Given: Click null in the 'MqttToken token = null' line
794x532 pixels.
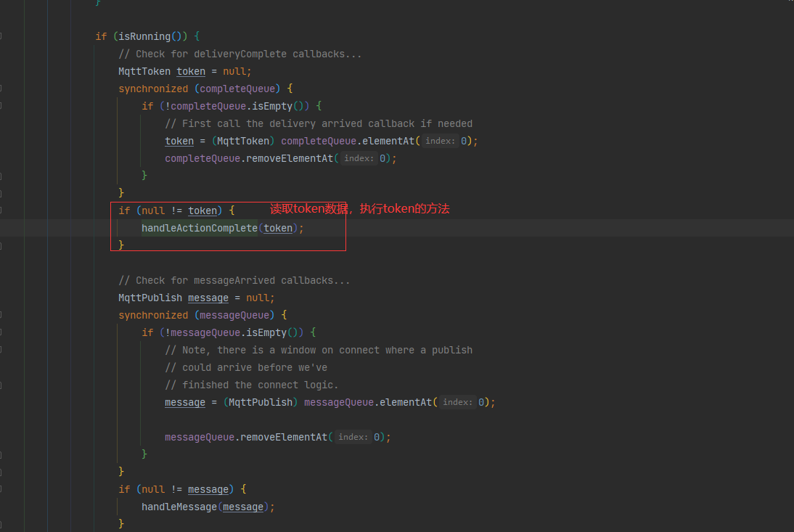Looking at the screenshot, I should (x=234, y=71).
